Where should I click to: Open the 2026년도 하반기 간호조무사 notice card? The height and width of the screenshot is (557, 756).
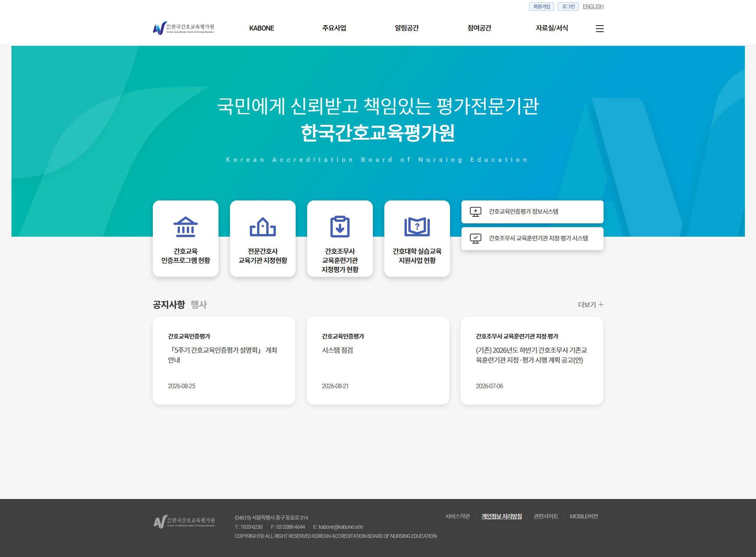(532, 360)
